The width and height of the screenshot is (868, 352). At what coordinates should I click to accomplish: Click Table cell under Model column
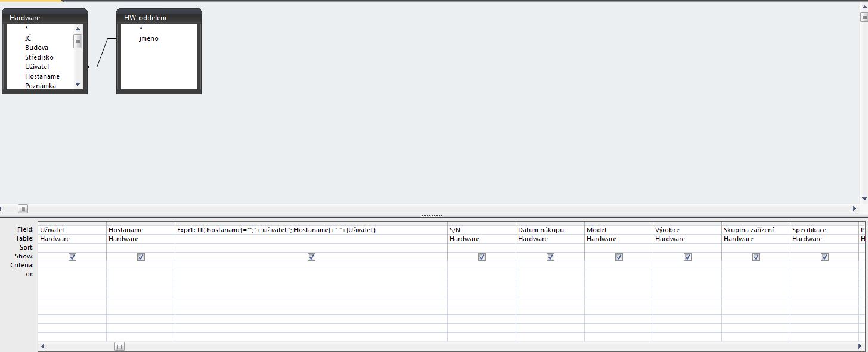tap(618, 239)
